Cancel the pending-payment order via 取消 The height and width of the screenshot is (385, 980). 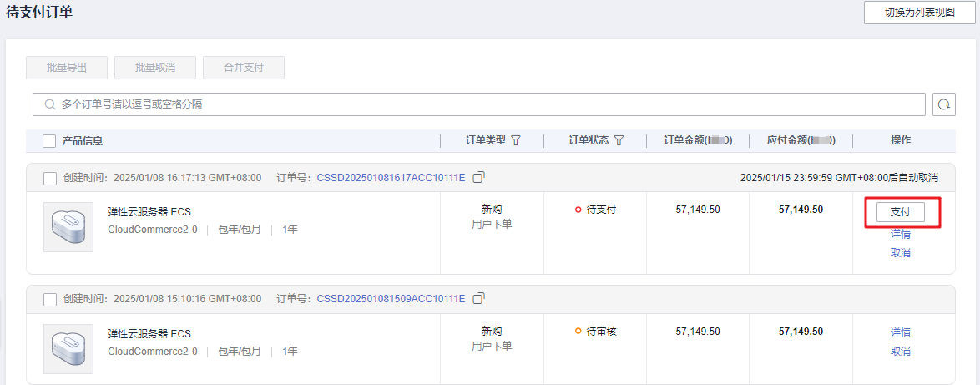(x=900, y=252)
